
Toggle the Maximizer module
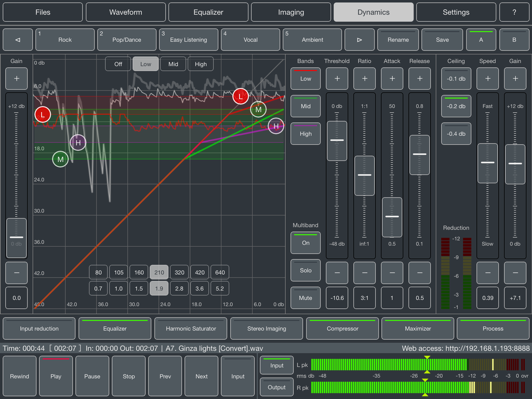[418, 328]
